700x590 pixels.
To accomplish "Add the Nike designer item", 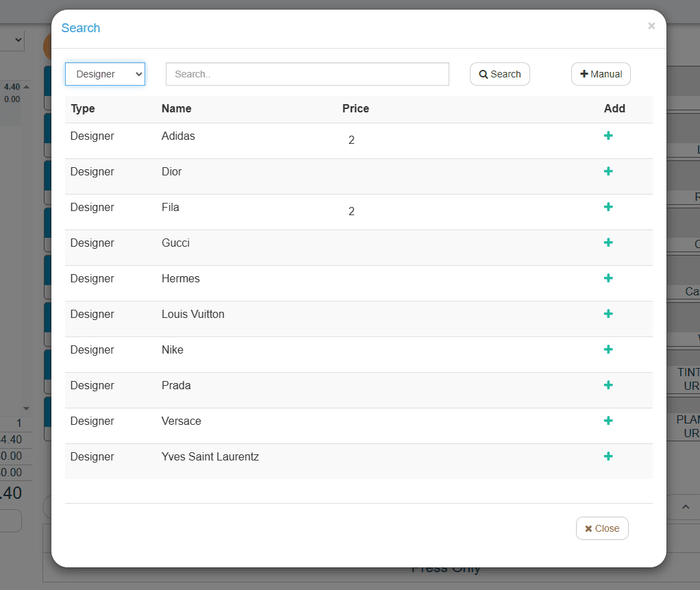I will [608, 349].
